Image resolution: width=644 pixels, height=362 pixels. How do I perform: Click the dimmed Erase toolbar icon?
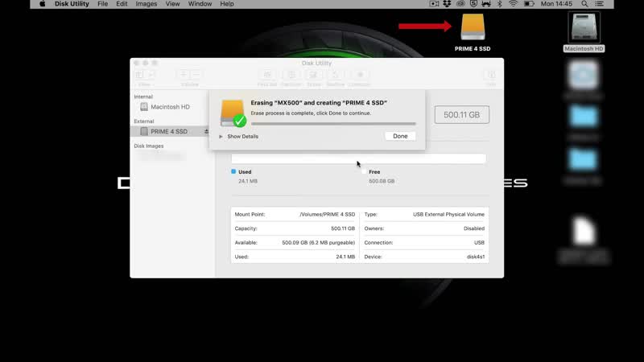pos(314,75)
